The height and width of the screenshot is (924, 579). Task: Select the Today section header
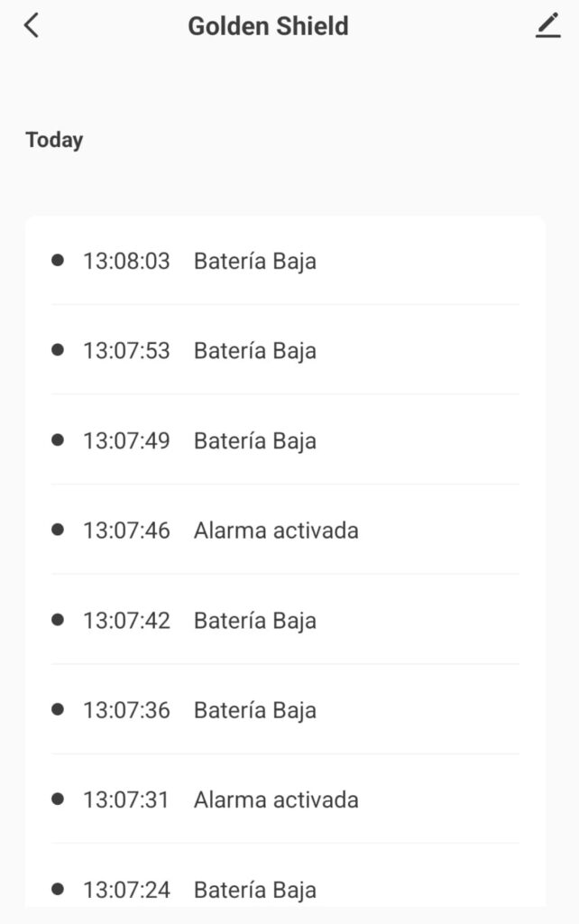[54, 140]
